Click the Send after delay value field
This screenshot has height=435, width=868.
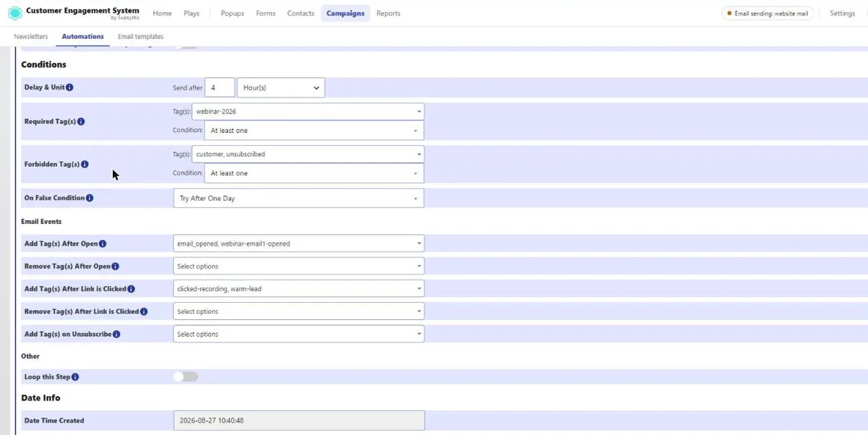pos(220,87)
